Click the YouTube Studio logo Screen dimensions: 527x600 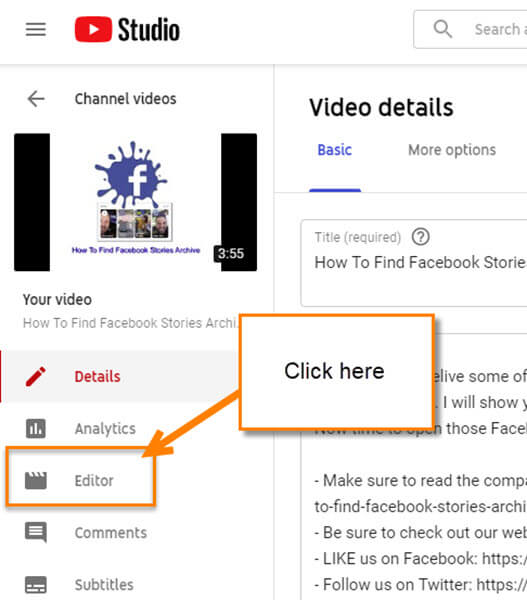(127, 29)
